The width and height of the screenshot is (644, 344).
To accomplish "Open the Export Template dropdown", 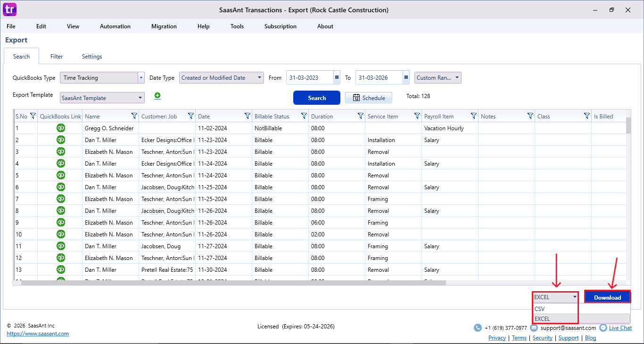I will [x=140, y=98].
